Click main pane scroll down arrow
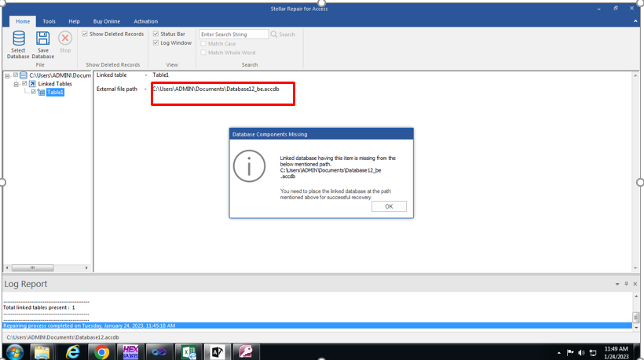The image size is (644, 360). 635,268
